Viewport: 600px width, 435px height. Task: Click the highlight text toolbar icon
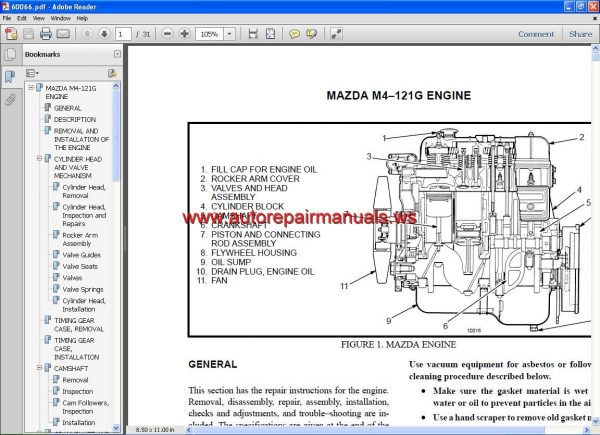point(311,34)
